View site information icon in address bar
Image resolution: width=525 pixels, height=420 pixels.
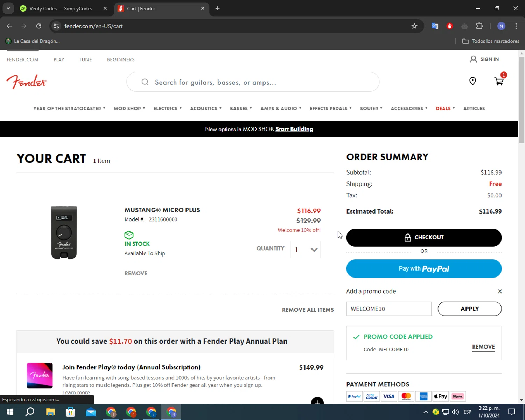coord(56,26)
